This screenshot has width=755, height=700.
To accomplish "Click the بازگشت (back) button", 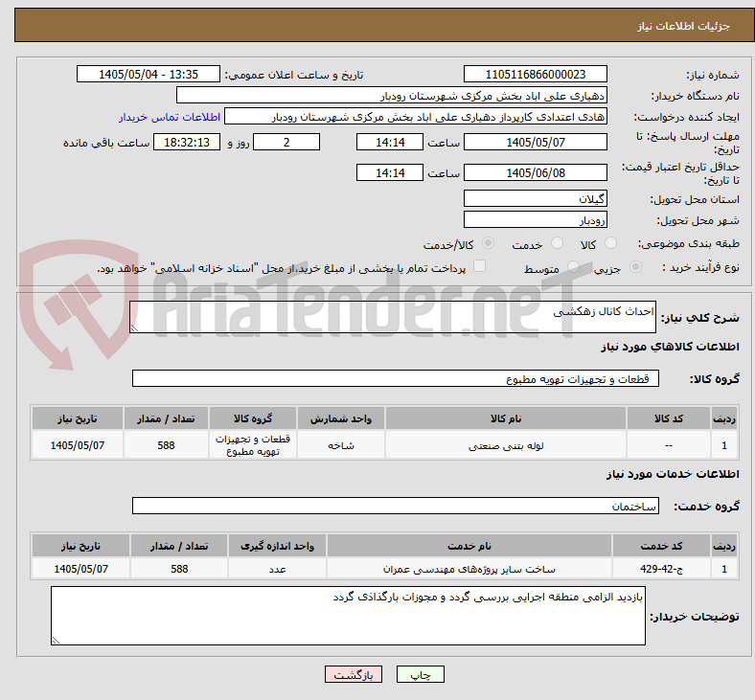I will 354,674.
